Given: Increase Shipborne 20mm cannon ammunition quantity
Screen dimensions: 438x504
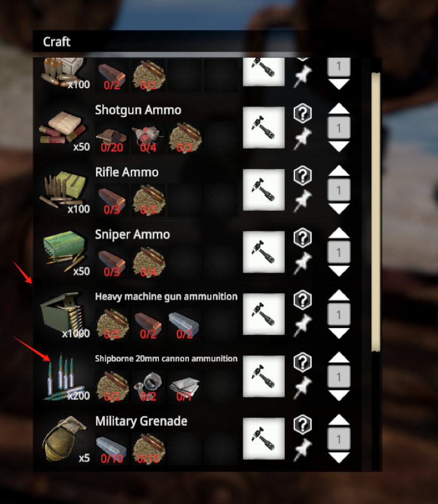Looking at the screenshot, I should pos(339,357).
